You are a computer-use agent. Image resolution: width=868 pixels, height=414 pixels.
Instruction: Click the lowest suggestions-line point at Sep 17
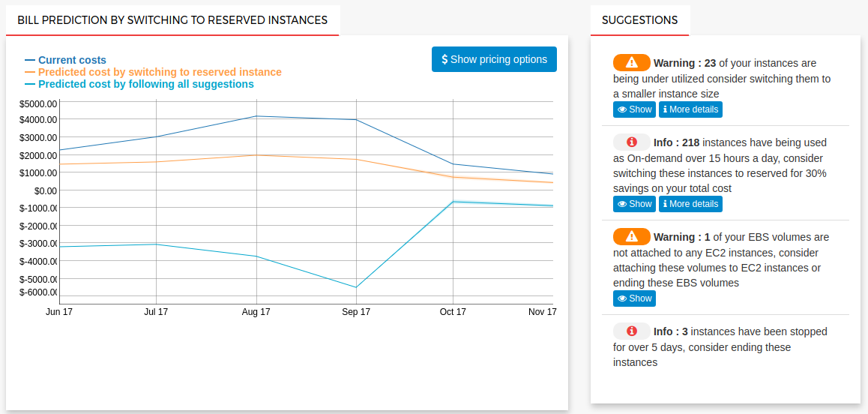[x=356, y=287]
